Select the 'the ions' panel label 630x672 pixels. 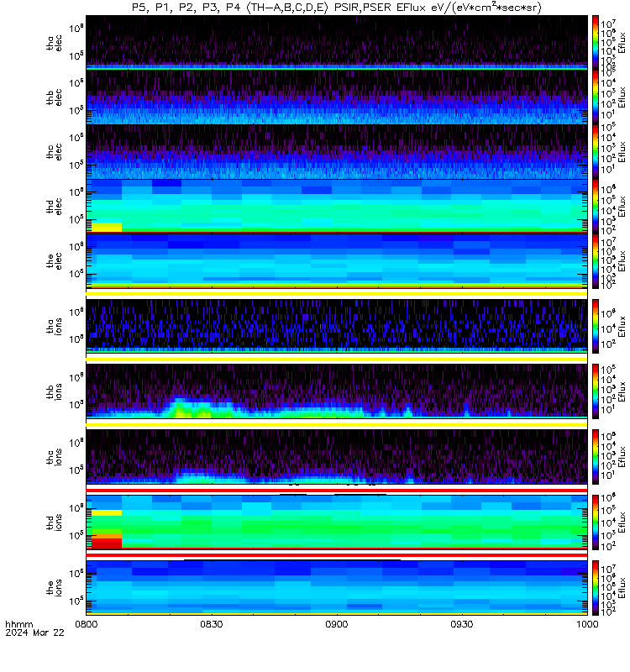55,587
